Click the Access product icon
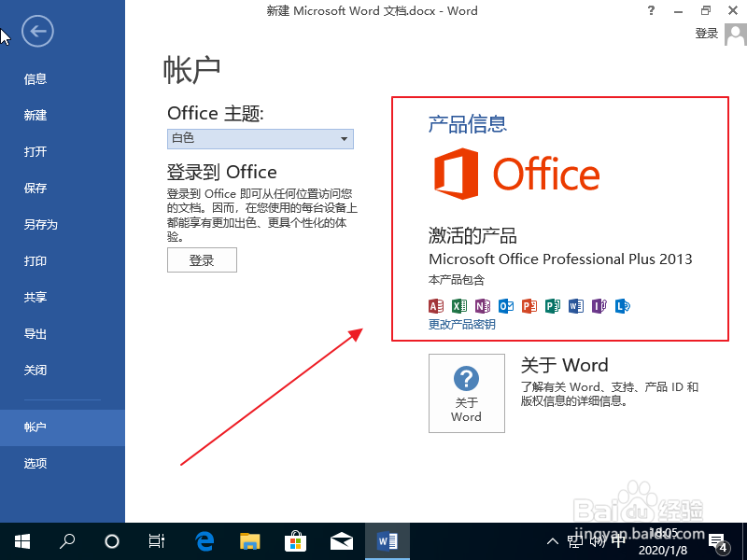 click(436, 306)
